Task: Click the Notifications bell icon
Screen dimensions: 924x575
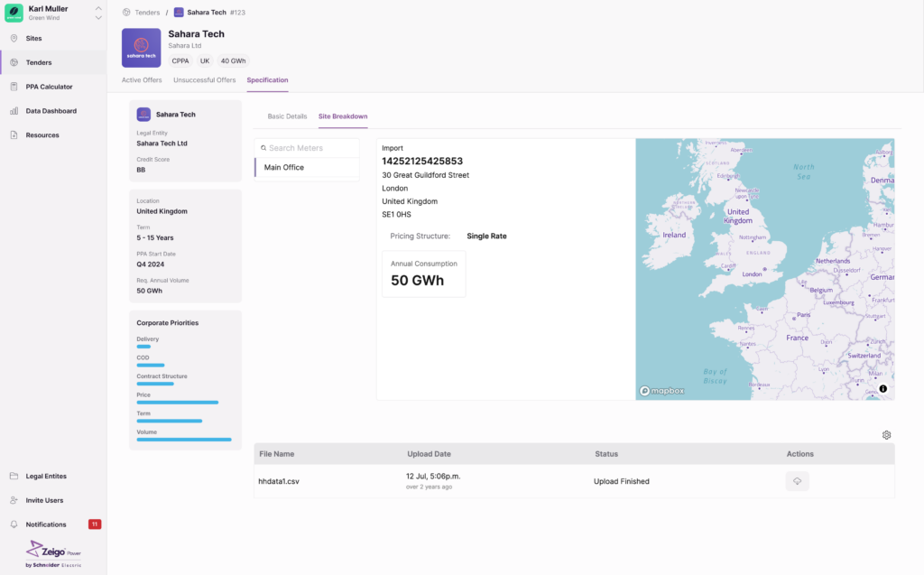Action: [14, 524]
